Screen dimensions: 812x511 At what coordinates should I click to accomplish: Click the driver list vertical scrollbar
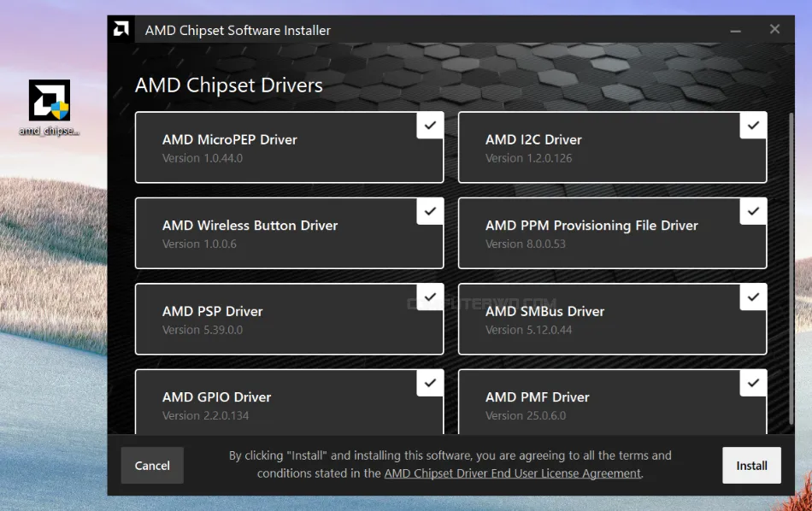pyautogui.click(x=791, y=268)
